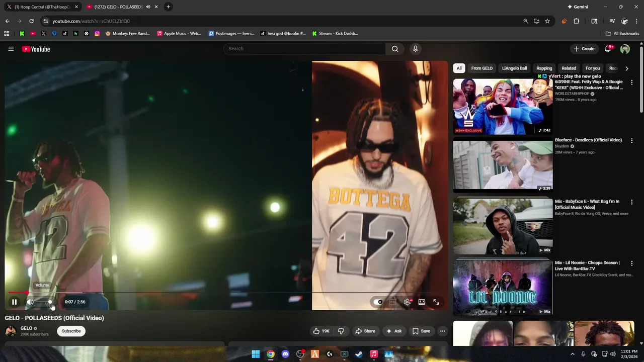This screenshot has height=362, width=644.
Task: Select the For you chip
Action: click(x=593, y=68)
